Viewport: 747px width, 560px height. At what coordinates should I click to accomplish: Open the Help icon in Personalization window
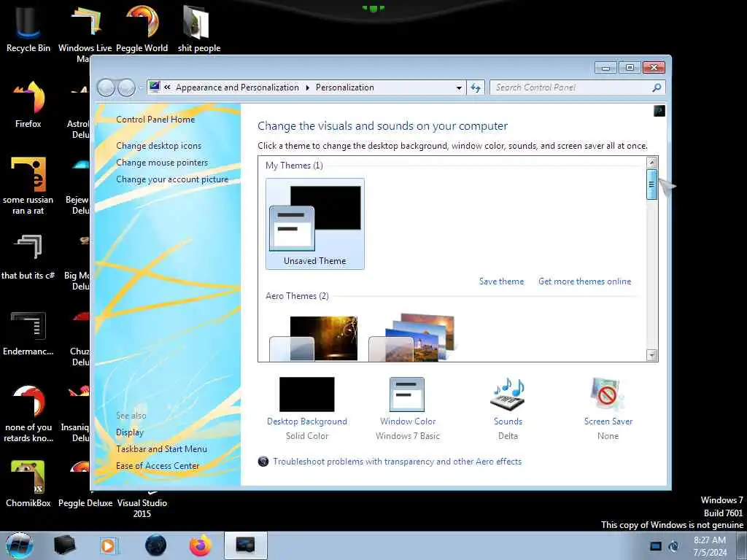click(659, 111)
